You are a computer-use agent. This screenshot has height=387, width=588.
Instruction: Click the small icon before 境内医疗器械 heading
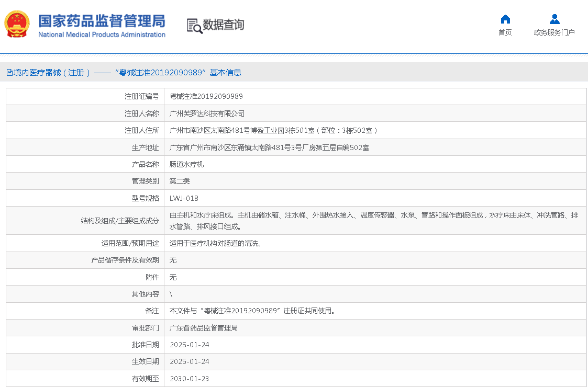tap(9, 73)
